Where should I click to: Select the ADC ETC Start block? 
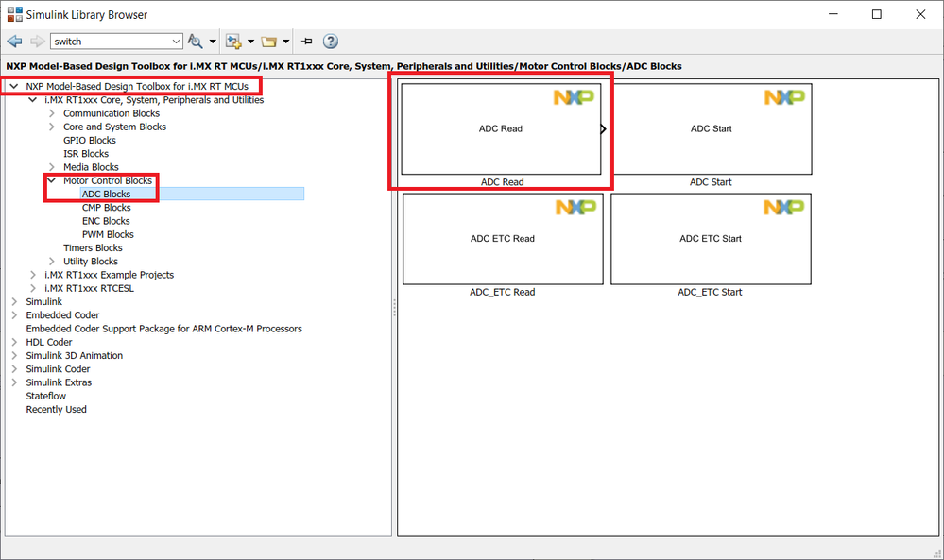(x=711, y=239)
